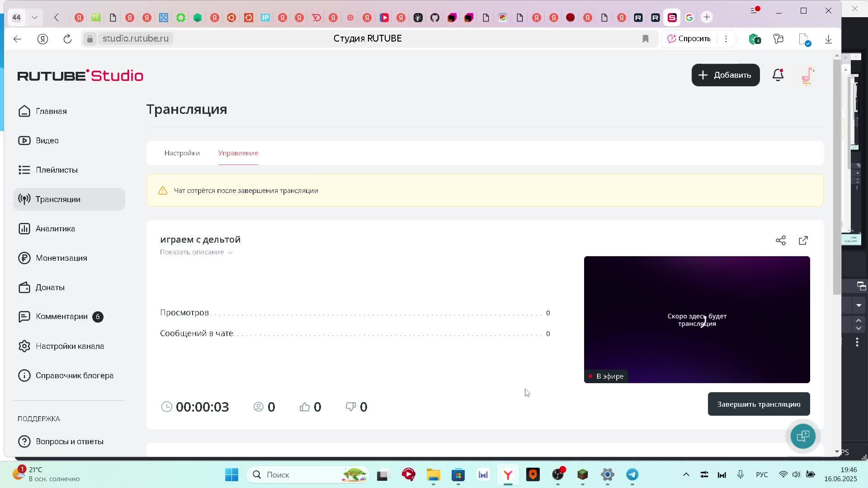Open the Аналитика section

click(47, 229)
